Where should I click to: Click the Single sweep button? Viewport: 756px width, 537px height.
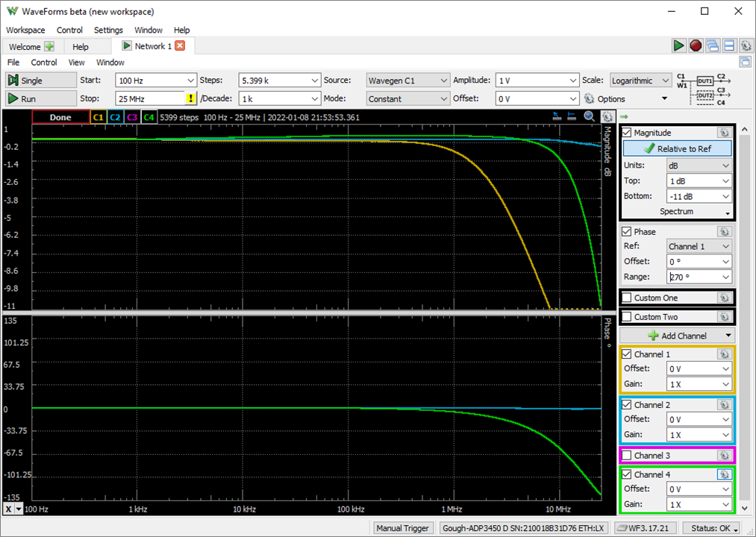(x=41, y=81)
